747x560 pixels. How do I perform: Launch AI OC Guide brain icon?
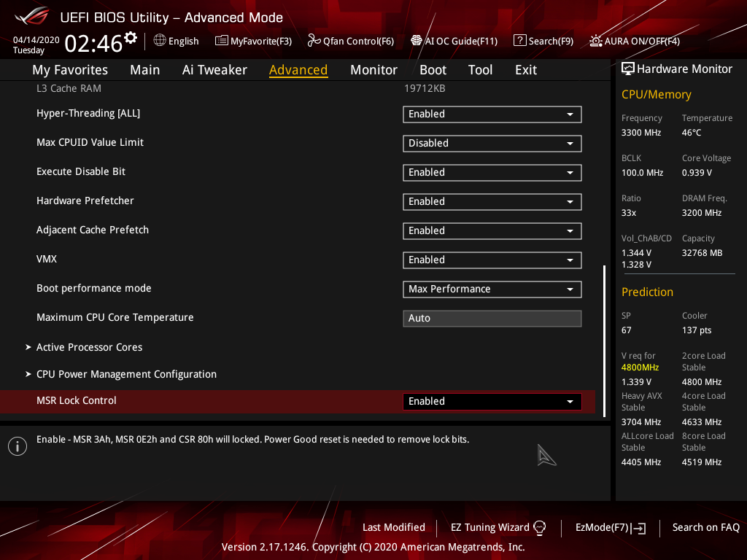[417, 41]
